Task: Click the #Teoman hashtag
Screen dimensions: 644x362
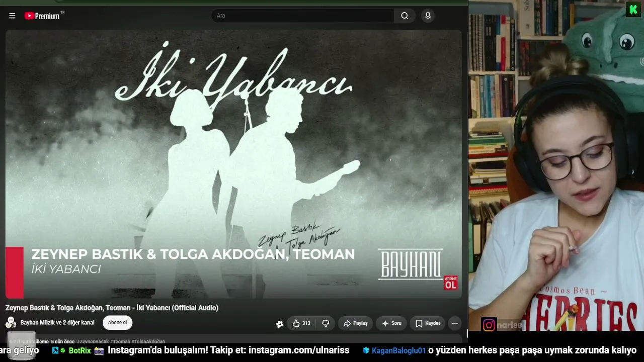Action: click(120, 341)
